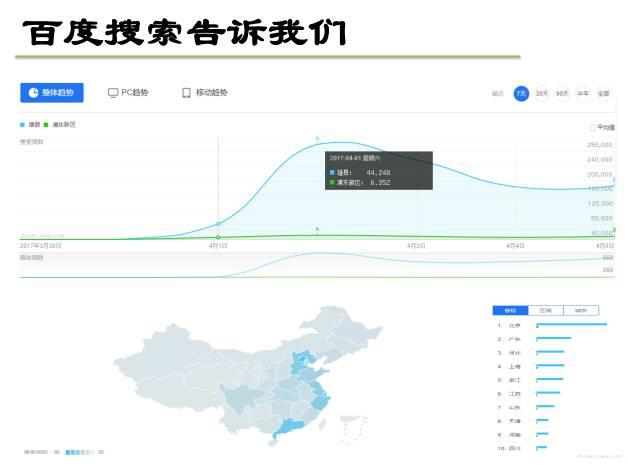
Task: Click highlighted Zhejiang province on the map
Action: [320, 401]
